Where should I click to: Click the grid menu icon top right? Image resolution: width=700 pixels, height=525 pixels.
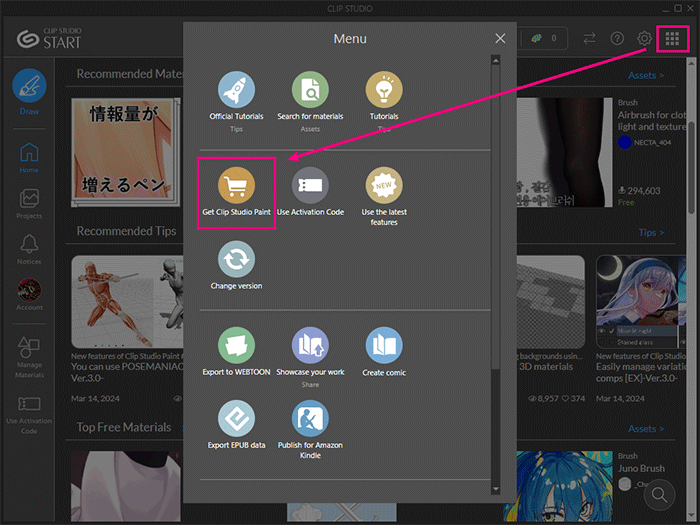pyautogui.click(x=672, y=39)
